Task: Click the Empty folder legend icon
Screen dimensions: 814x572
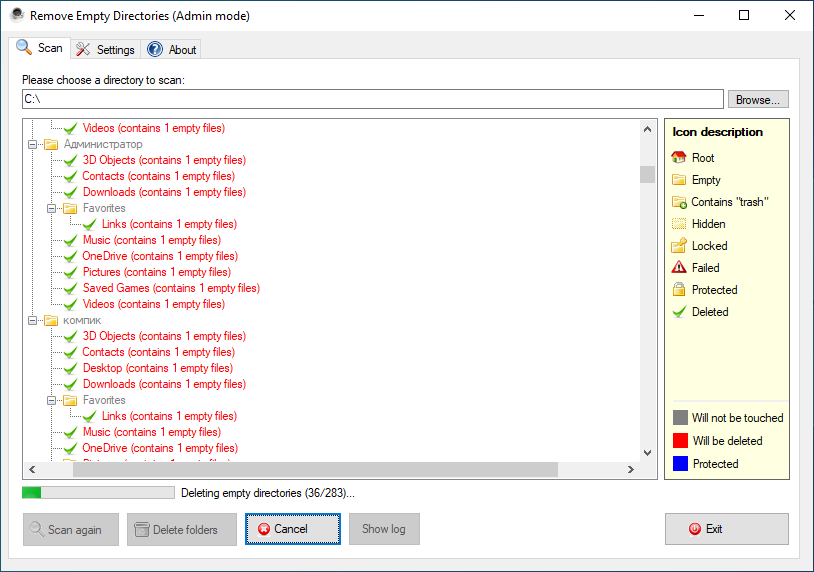Action: (x=679, y=180)
